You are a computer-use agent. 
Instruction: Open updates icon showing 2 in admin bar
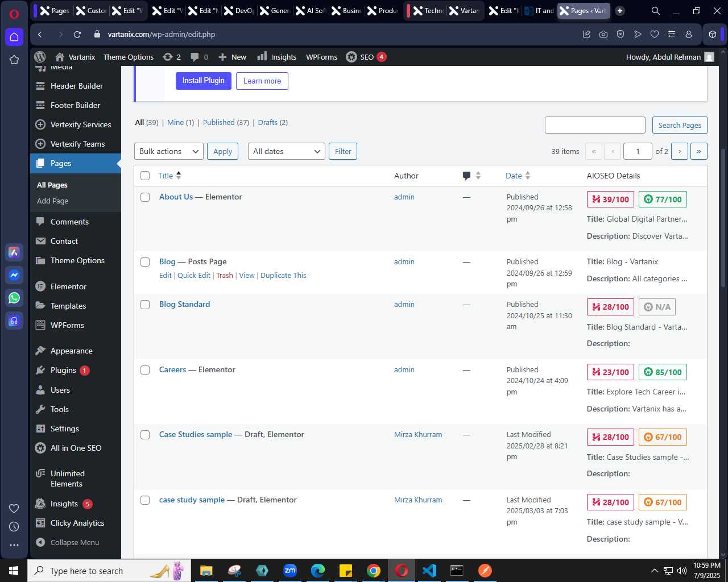172,57
